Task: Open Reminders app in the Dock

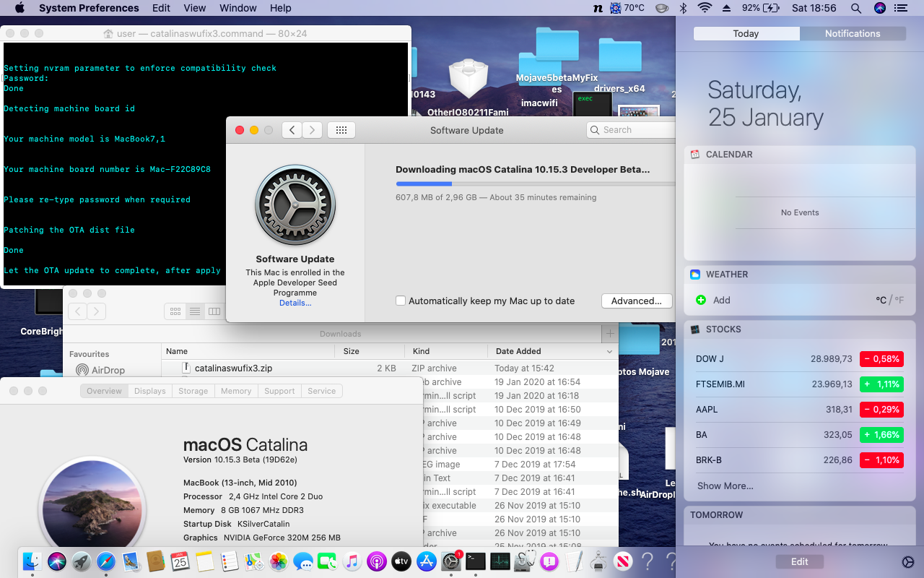Action: point(229,561)
